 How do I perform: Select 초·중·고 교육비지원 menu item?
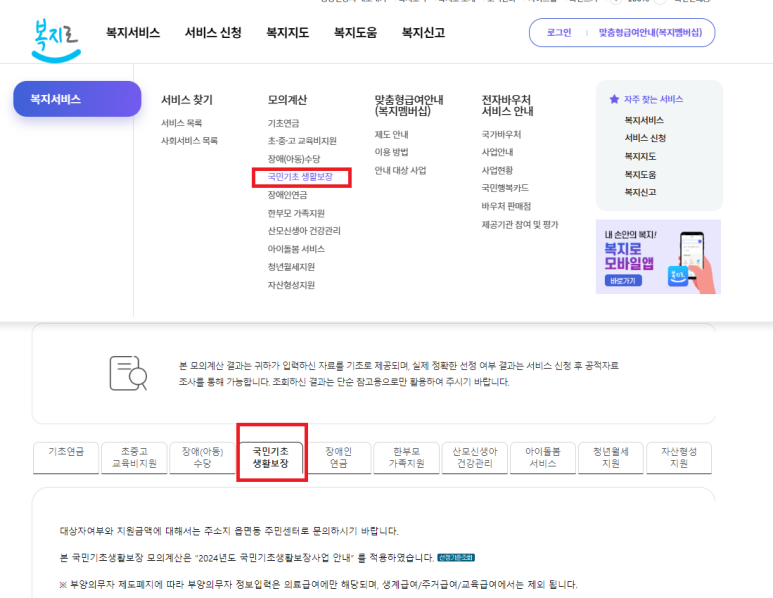302,141
